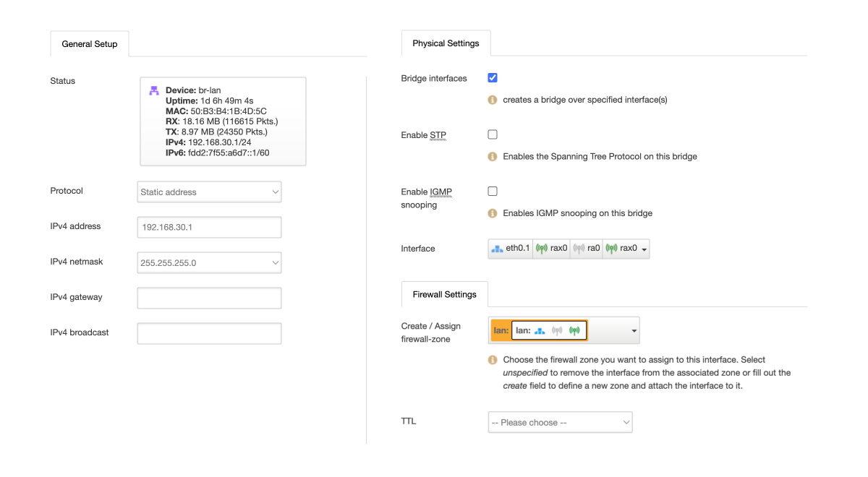Switch to the Physical Settings tab

tap(446, 43)
